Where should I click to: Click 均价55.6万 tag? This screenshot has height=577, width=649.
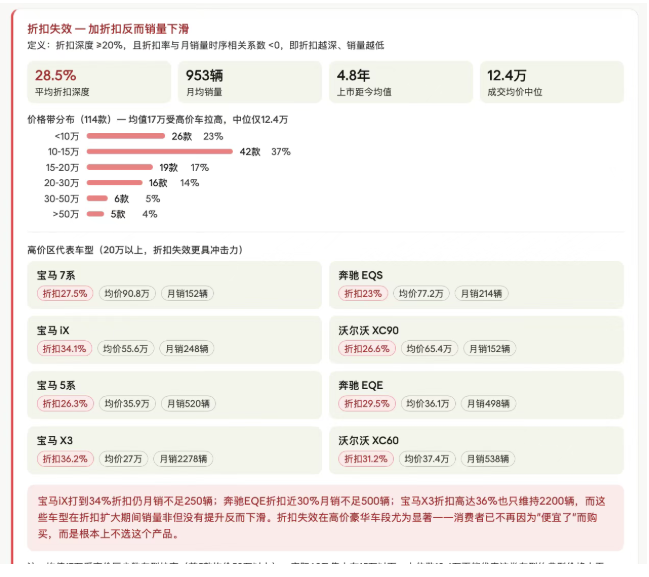point(125,349)
